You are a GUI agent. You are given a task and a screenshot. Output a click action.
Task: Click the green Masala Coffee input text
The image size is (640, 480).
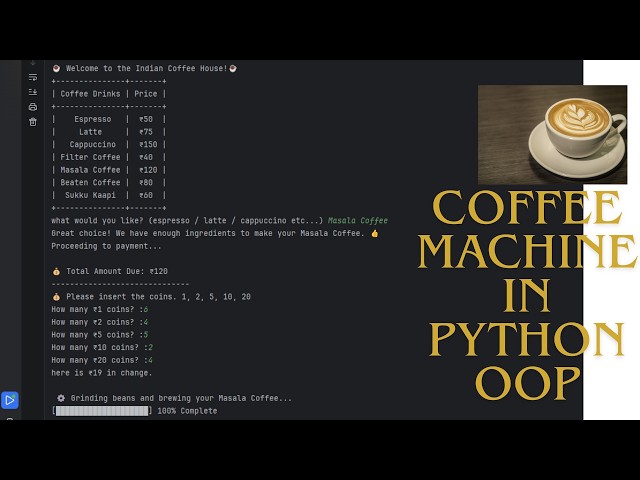click(358, 221)
